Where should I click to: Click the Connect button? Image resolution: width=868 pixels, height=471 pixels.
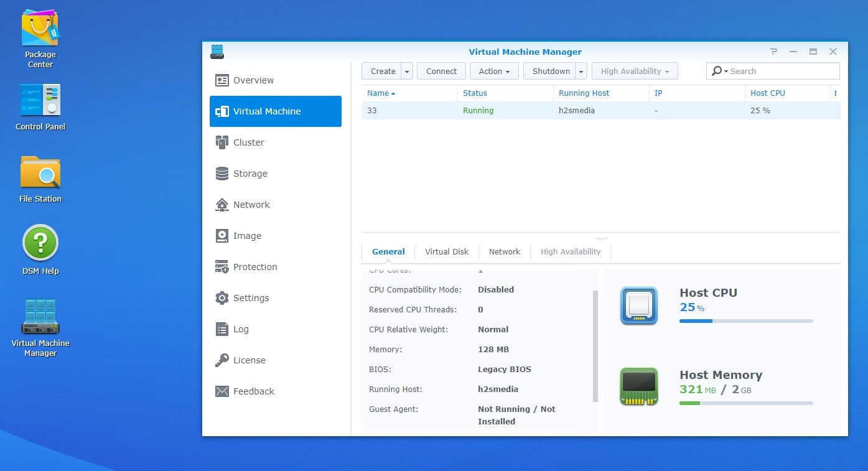pyautogui.click(x=441, y=72)
